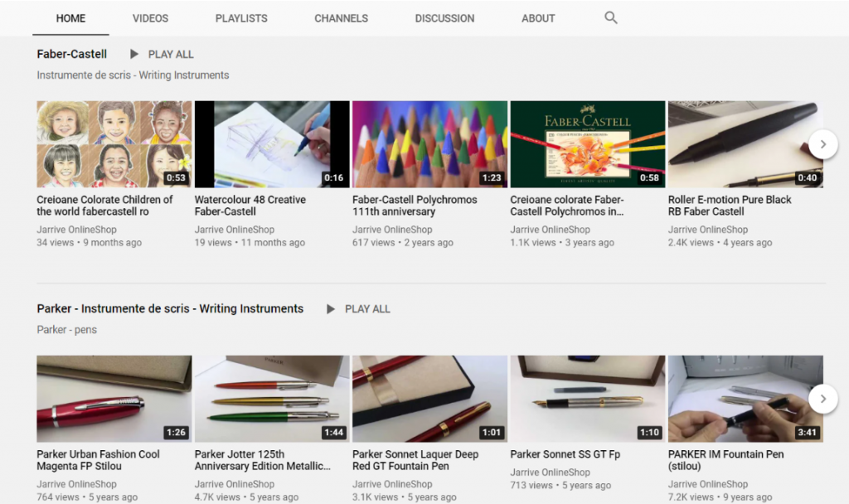Click the play triangle beside Faber-Castell PLAY ALL
This screenshot has width=849, height=504.
tap(134, 54)
